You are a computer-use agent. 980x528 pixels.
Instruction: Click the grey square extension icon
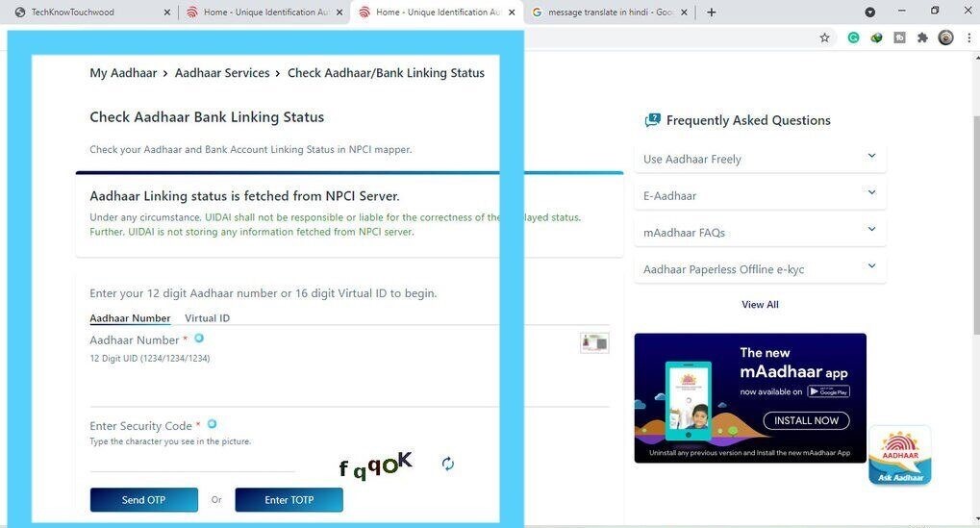click(x=899, y=38)
